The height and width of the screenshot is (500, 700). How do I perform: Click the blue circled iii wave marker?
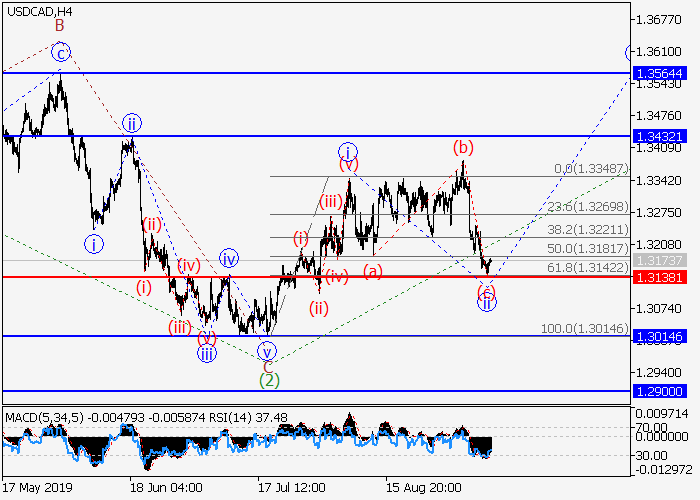click(206, 351)
